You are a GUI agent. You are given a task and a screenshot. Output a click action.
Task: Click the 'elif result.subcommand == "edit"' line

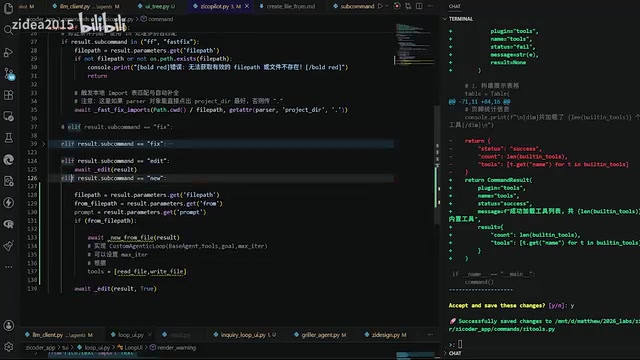pos(115,161)
